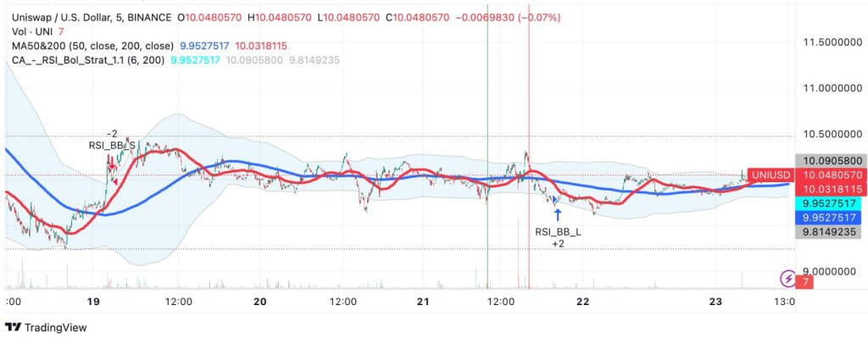Select the gray 10.0905800 price label
The width and height of the screenshot is (868, 339).
tap(822, 159)
